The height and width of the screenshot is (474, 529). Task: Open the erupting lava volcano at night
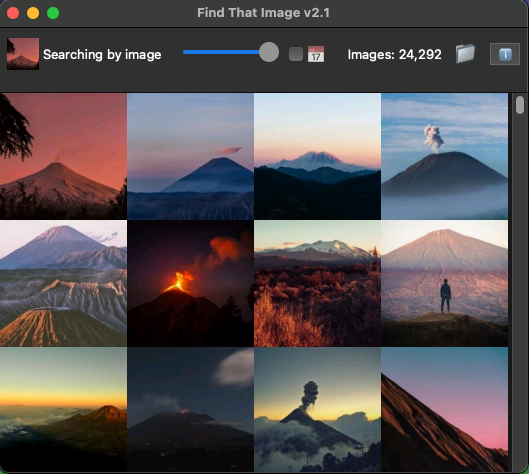click(x=190, y=283)
